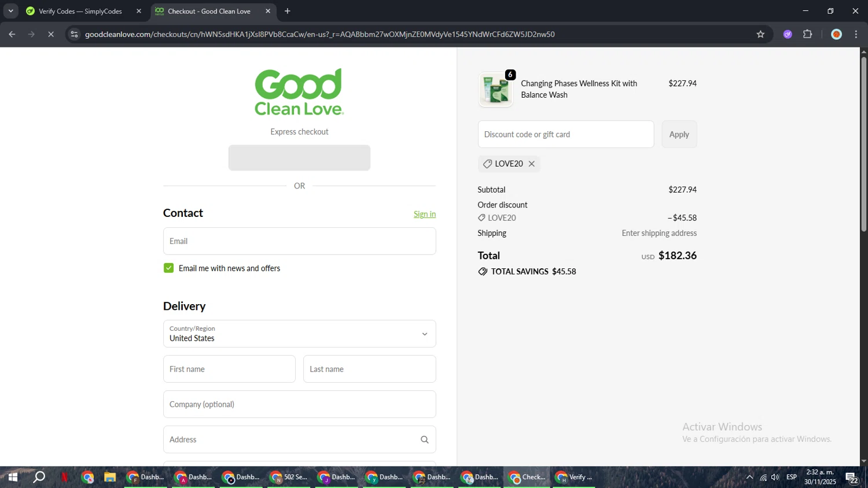Focus the Discount code or gift card field

click(566, 134)
